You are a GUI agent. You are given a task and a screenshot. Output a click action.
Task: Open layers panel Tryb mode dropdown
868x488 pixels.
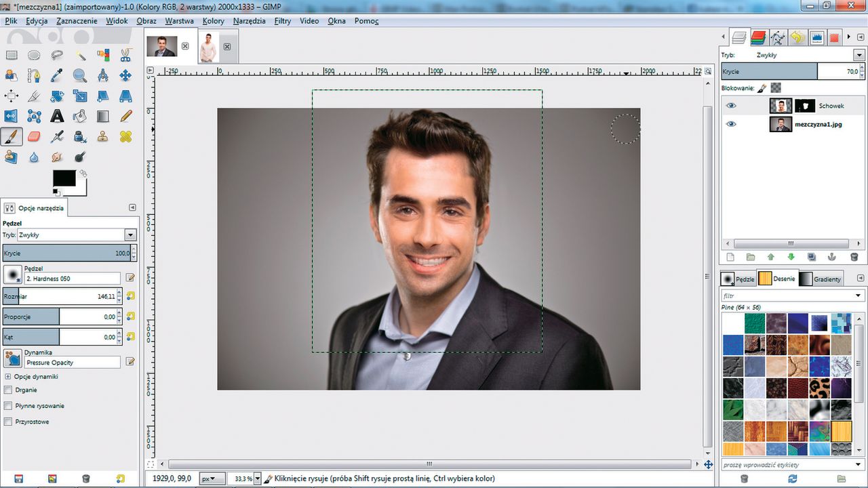pos(859,55)
